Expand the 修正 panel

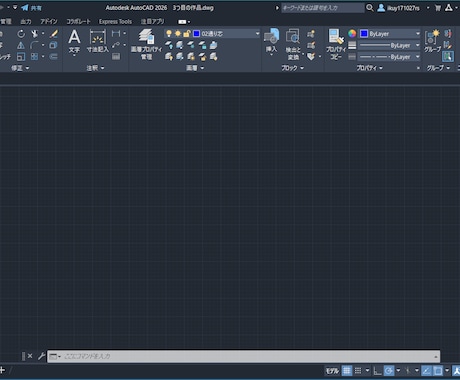[x=20, y=68]
